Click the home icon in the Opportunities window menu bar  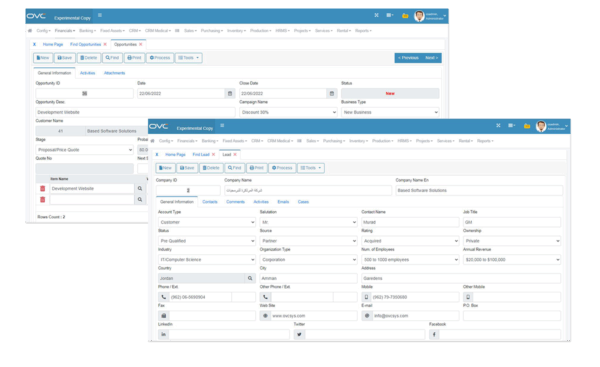point(30,31)
